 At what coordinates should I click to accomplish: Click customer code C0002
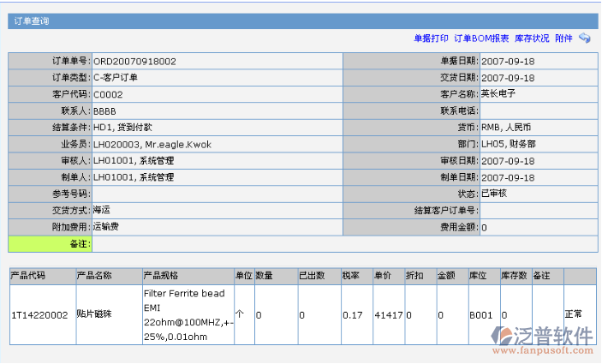(x=108, y=94)
